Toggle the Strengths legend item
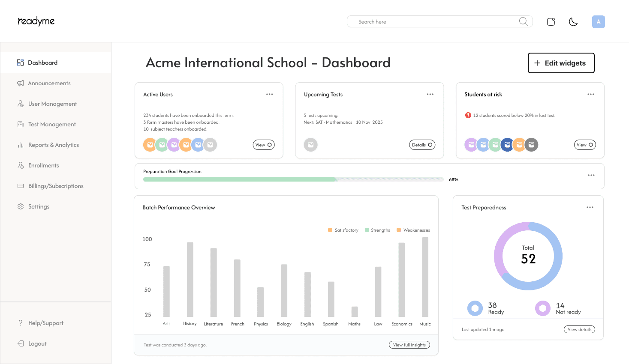 377,230
